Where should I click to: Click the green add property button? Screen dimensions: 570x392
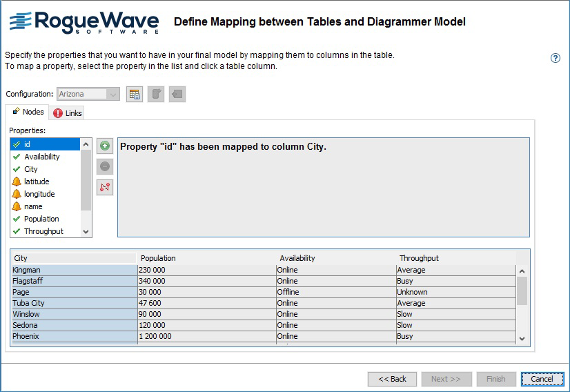tap(105, 146)
